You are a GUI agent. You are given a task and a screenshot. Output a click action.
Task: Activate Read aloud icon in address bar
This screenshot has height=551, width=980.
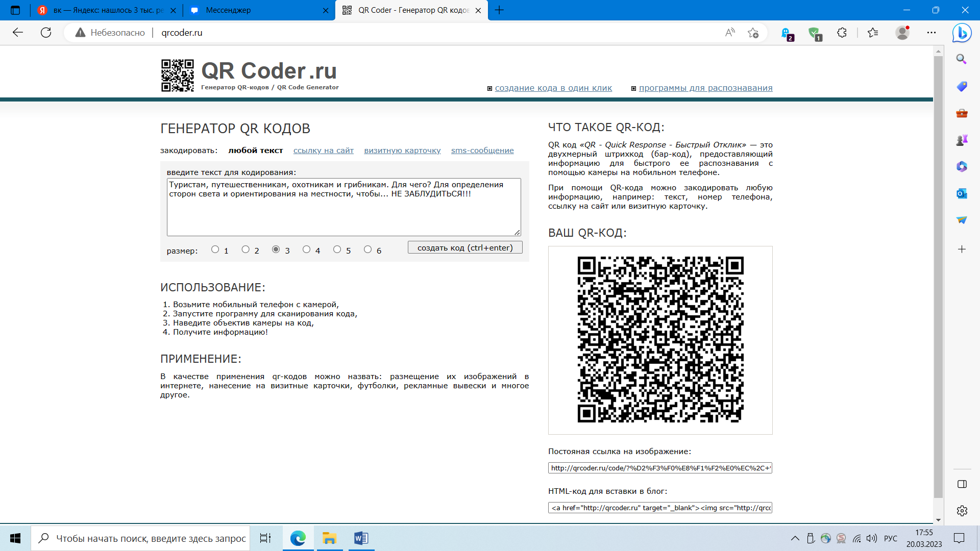pyautogui.click(x=730, y=33)
